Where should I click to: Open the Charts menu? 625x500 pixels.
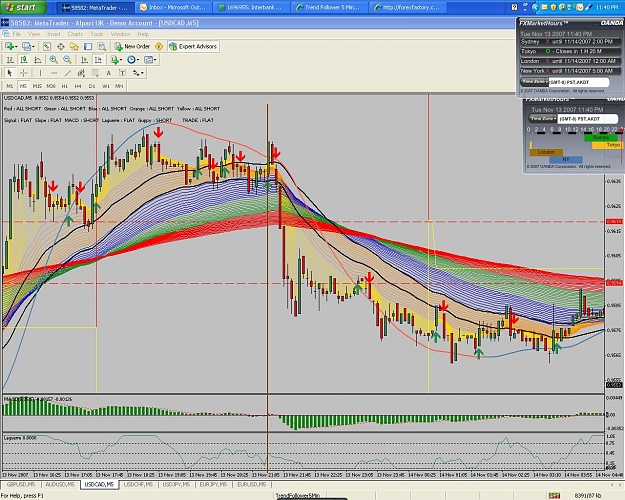tap(75, 34)
